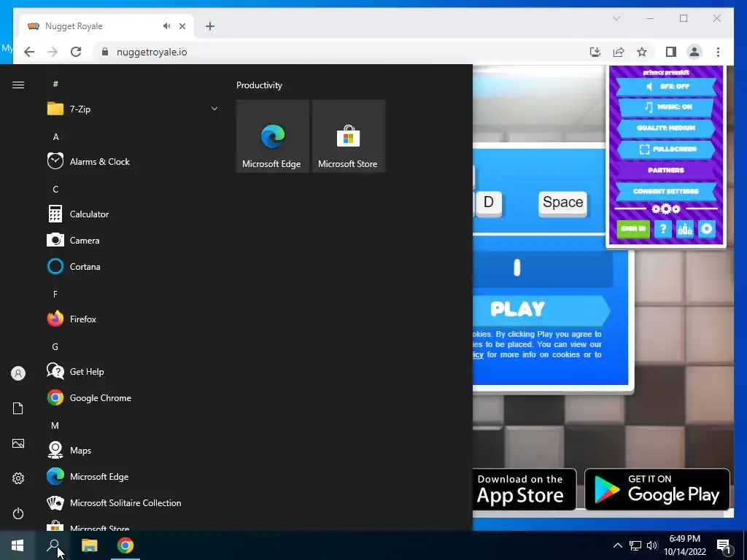Open the game settings gear icon
The width and height of the screenshot is (747, 560).
pyautogui.click(x=707, y=229)
